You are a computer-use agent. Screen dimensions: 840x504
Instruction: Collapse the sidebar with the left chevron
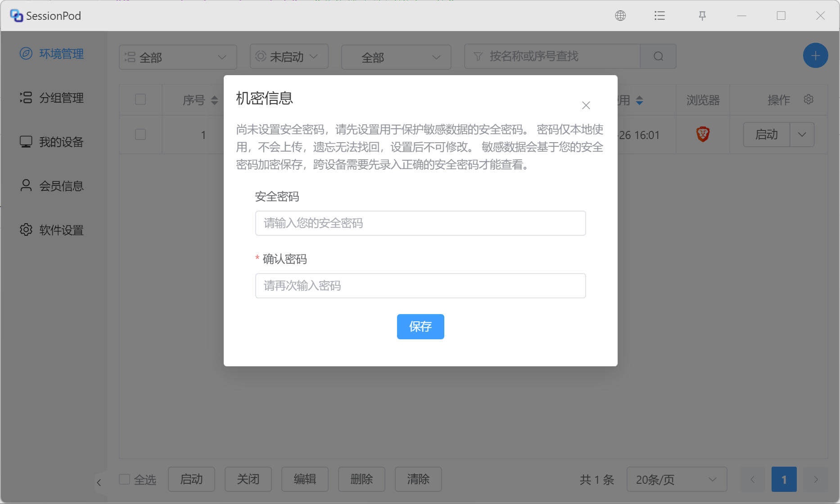pos(99,482)
